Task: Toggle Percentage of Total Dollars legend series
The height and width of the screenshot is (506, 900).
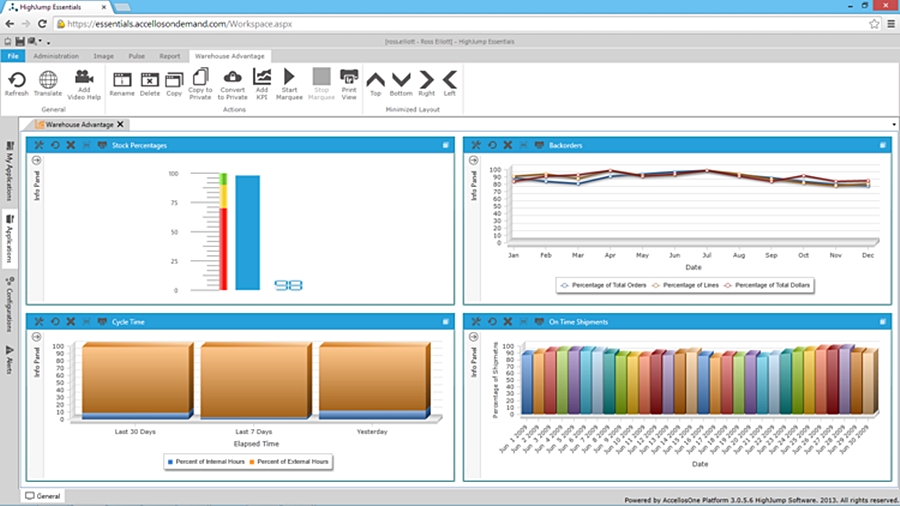Action: (x=767, y=285)
